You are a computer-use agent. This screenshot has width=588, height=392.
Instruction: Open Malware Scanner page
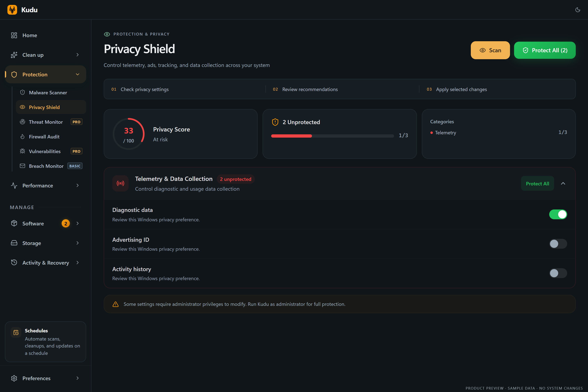pos(51,92)
